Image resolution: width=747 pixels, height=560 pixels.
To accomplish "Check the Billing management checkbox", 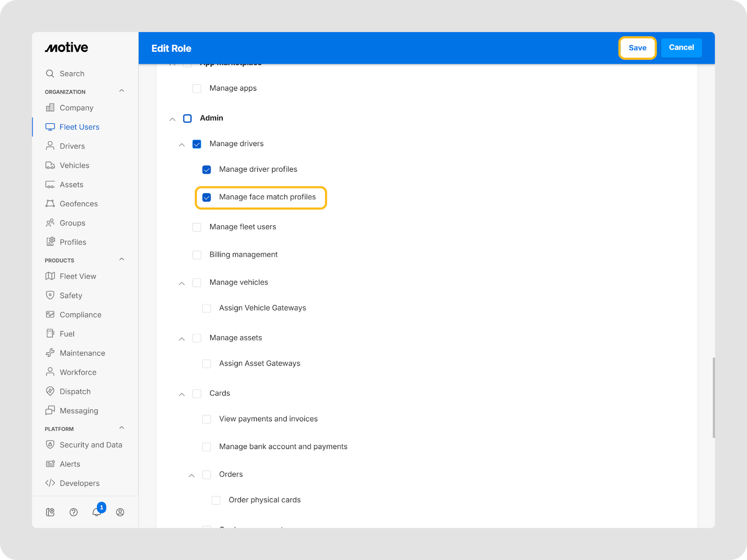I will (x=197, y=255).
